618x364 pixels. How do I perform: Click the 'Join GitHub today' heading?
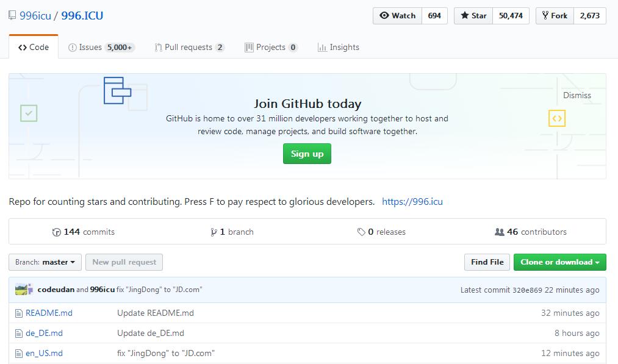click(307, 104)
